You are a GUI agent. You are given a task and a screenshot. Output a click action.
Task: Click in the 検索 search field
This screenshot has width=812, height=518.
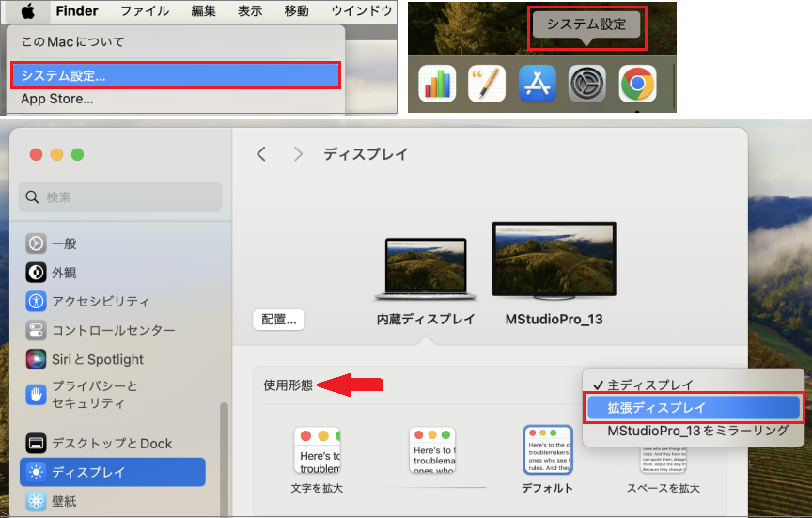pos(120,196)
